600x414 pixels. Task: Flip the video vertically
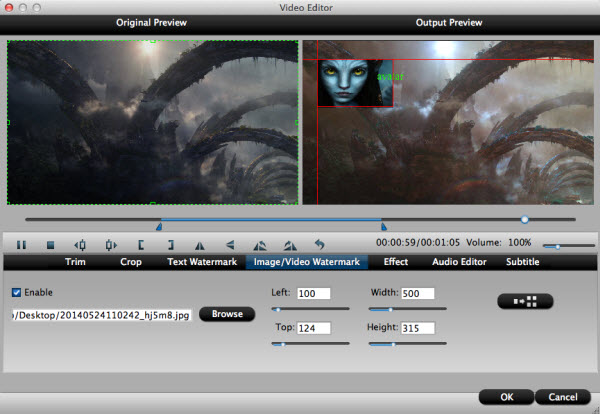tap(230, 245)
